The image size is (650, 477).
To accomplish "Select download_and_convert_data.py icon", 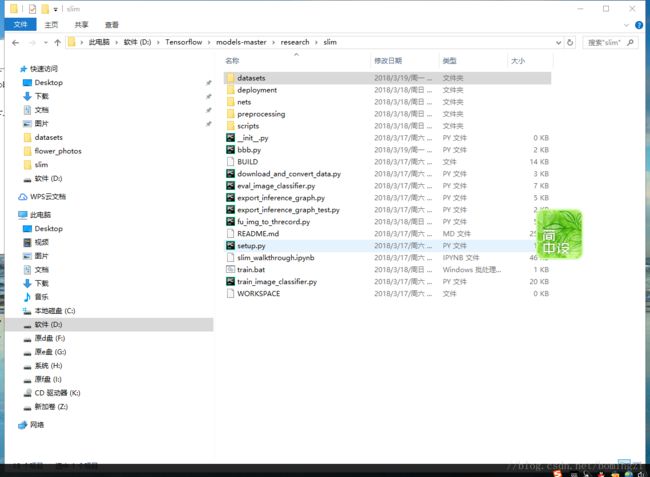I will click(230, 174).
